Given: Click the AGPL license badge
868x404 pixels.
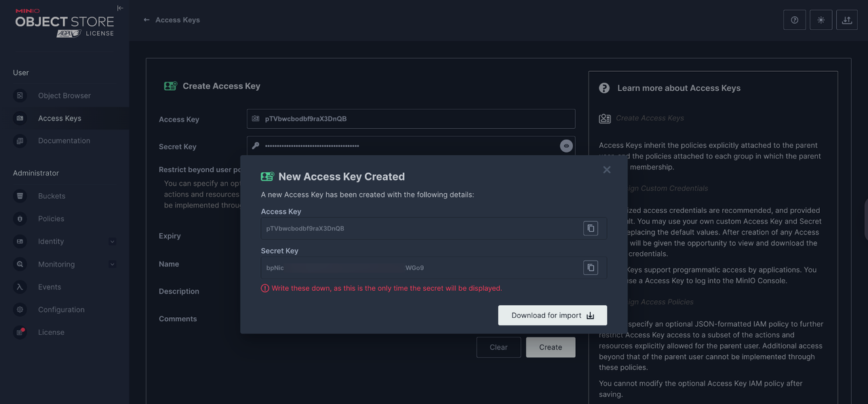Looking at the screenshot, I should pos(69,33).
